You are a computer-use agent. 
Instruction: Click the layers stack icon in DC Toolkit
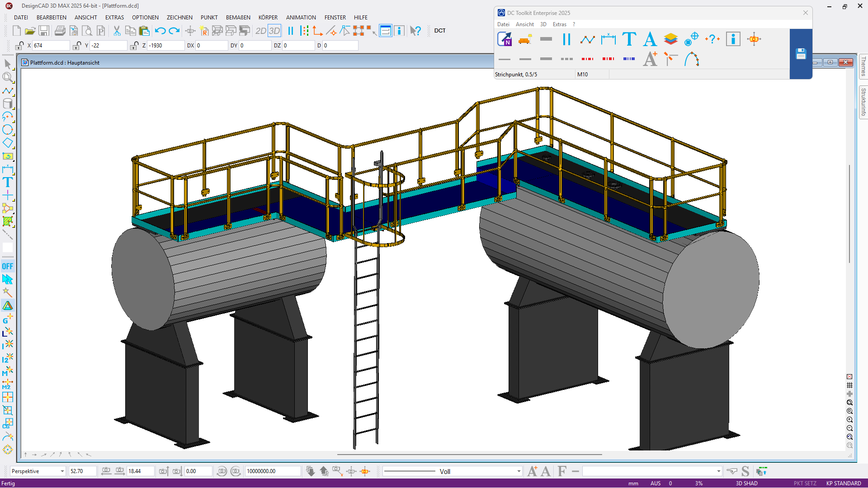tap(670, 39)
